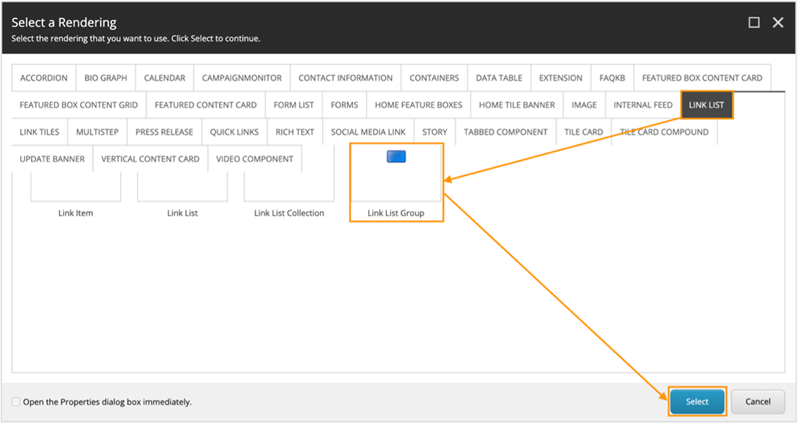Choose the Link Item rendering thumbnail
Image resolution: width=800 pixels, height=424 pixels.
[x=76, y=186]
